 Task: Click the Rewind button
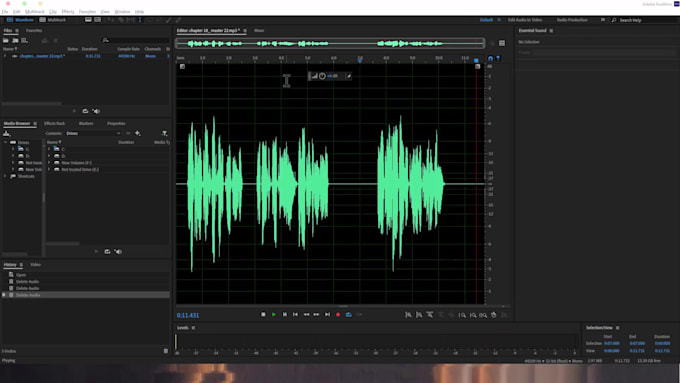click(x=306, y=314)
